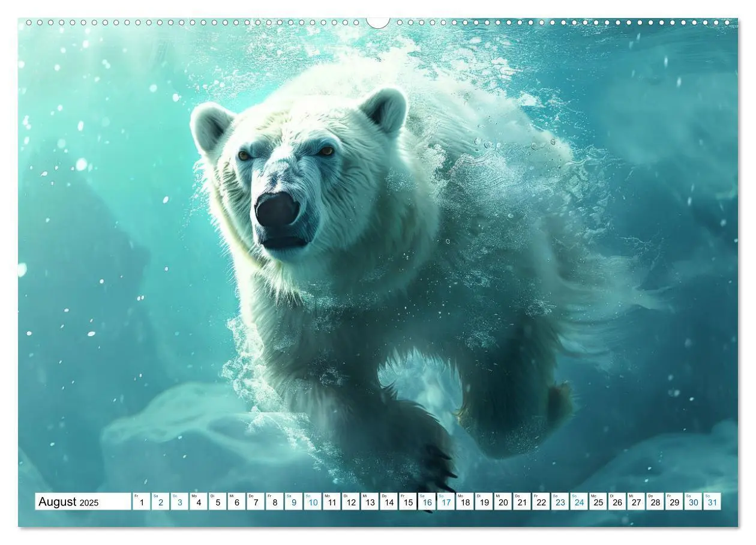Pick date 4 on the calendar strip

tap(198, 502)
